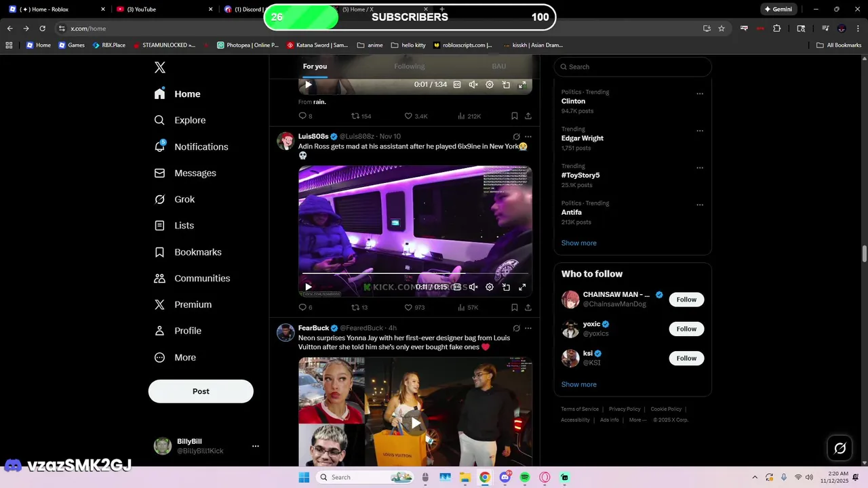Play the Luis808s video

tap(308, 287)
